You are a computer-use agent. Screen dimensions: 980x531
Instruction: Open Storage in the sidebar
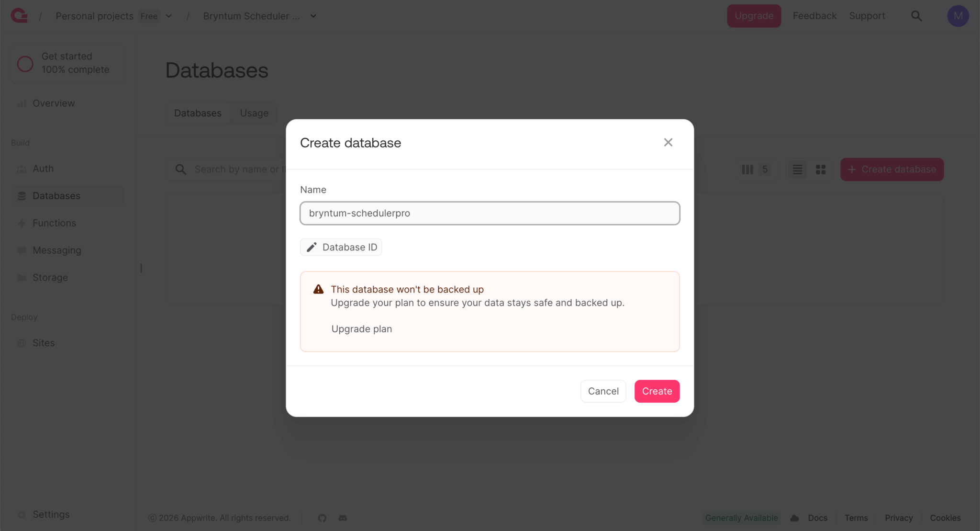(x=50, y=278)
